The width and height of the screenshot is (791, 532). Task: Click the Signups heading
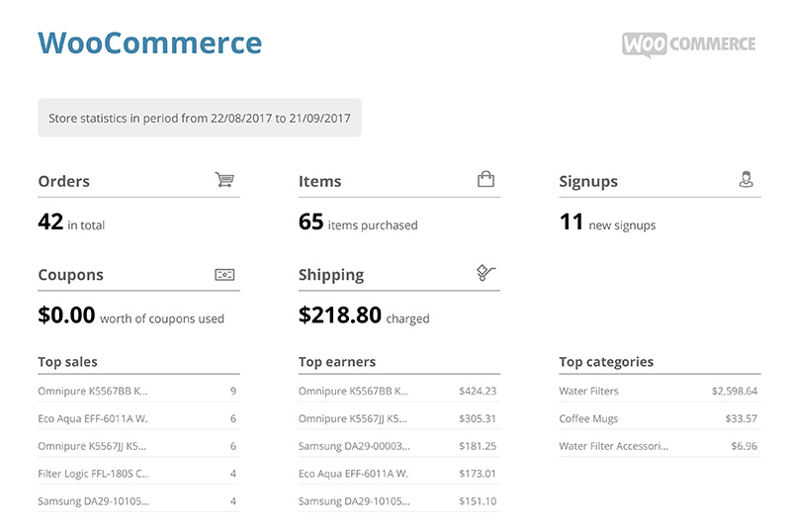[x=588, y=182]
